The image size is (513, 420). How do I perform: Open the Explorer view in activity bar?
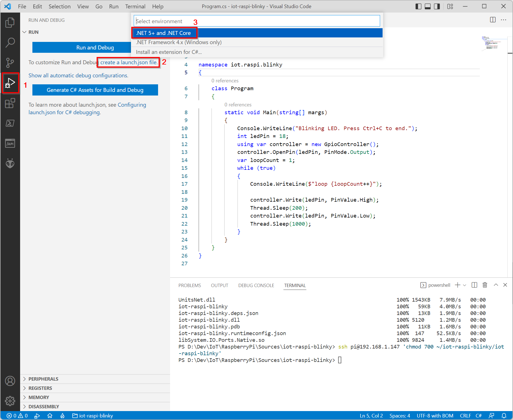click(10, 23)
